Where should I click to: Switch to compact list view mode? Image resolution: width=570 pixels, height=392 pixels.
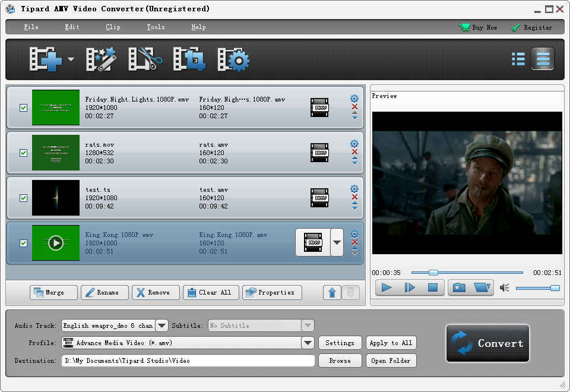pyautogui.click(x=518, y=59)
